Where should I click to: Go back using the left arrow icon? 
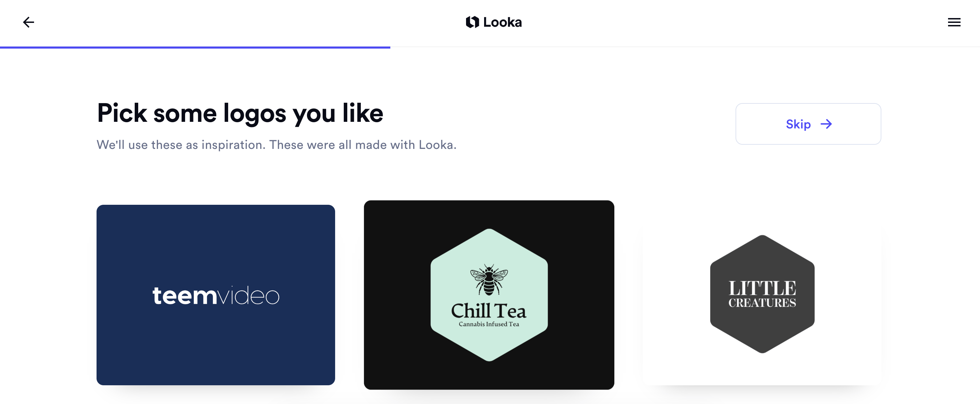click(x=28, y=23)
